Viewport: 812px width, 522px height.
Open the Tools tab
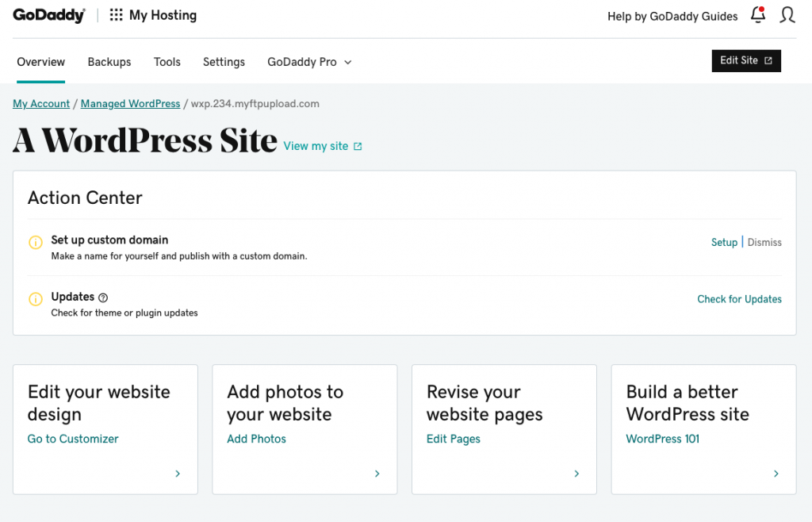tap(167, 62)
